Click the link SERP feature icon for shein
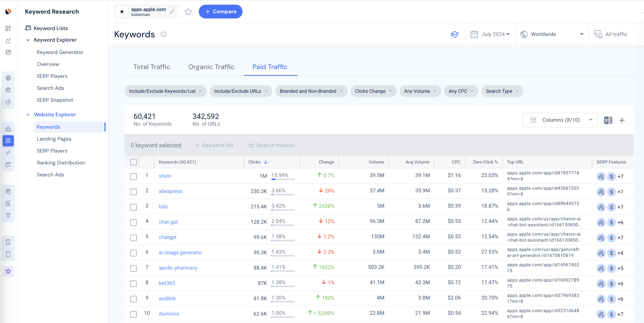644x323 pixels. point(601,176)
